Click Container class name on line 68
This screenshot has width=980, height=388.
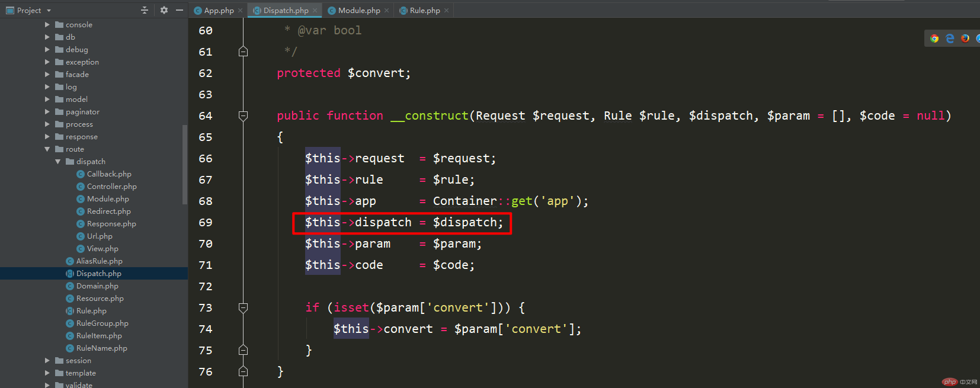(x=465, y=201)
